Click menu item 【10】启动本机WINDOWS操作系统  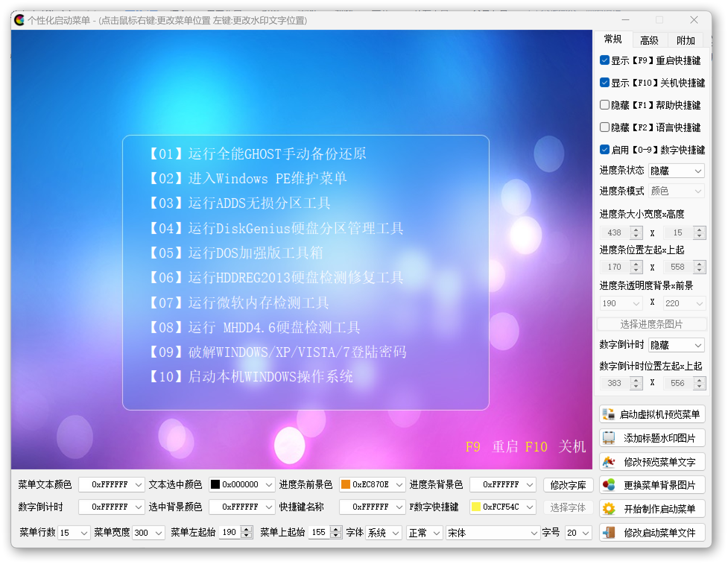[x=250, y=376]
